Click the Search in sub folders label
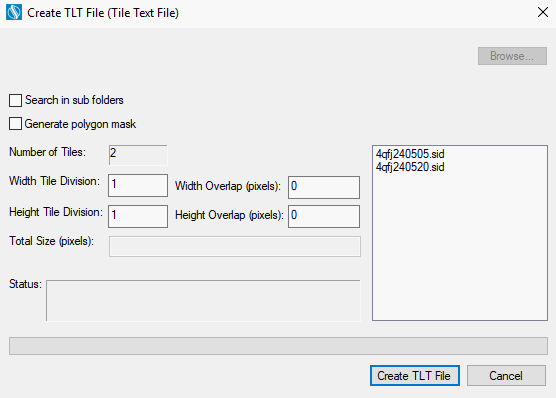This screenshot has width=556, height=398. click(x=74, y=100)
